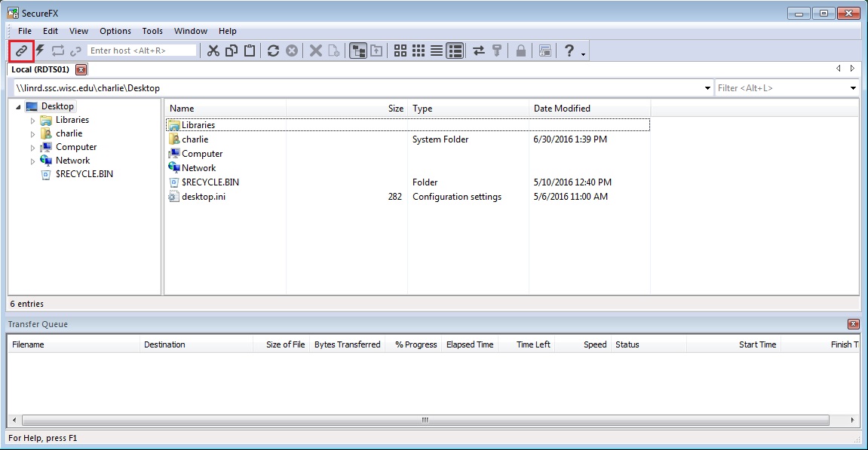Viewport: 868px width, 450px height.
Task: Click the Refresh circular arrows icon
Action: tap(273, 51)
